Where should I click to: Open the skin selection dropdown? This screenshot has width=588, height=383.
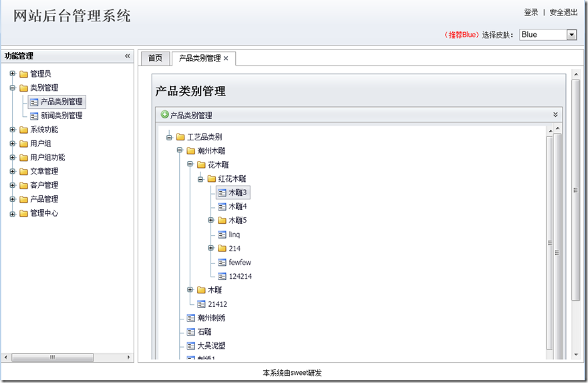pyautogui.click(x=571, y=35)
